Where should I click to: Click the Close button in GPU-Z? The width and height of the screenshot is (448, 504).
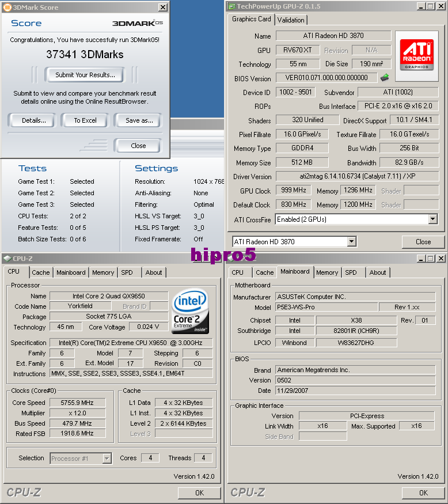pos(423,242)
